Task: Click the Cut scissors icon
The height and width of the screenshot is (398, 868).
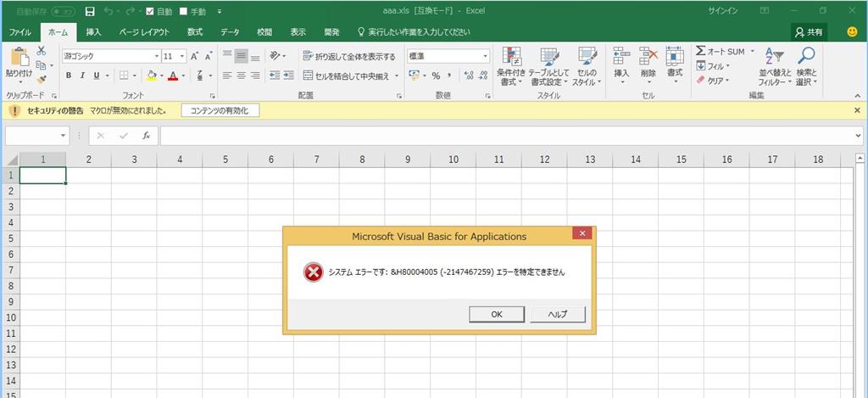Action: [41, 51]
